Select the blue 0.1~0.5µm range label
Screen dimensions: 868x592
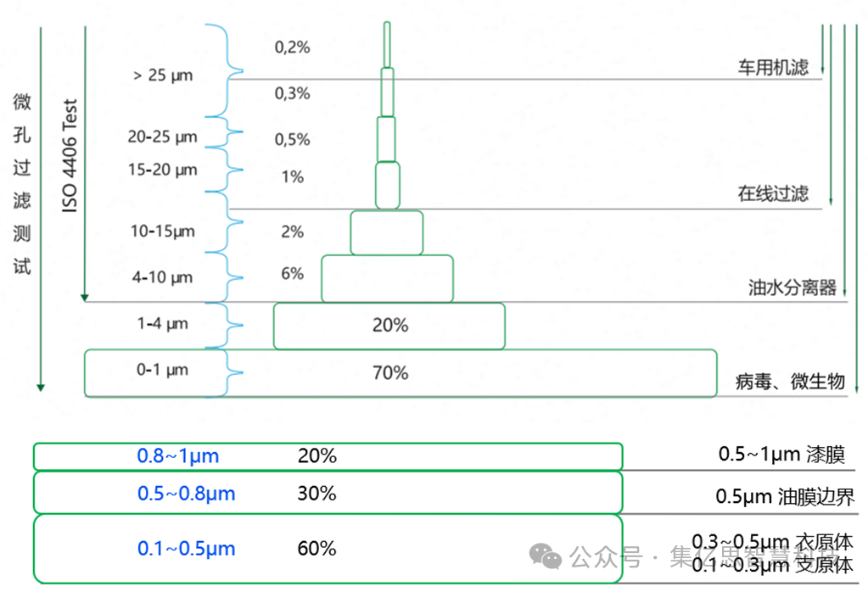click(187, 549)
